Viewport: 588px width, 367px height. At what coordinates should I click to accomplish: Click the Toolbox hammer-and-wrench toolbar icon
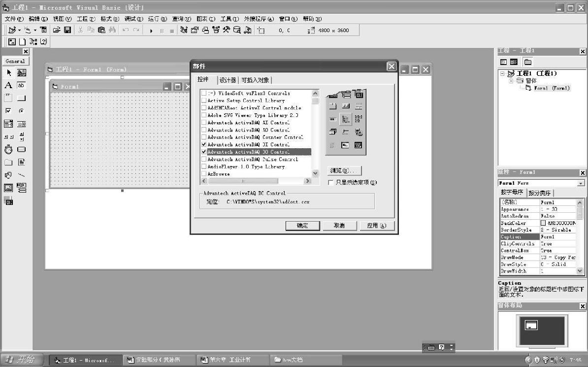[226, 30]
